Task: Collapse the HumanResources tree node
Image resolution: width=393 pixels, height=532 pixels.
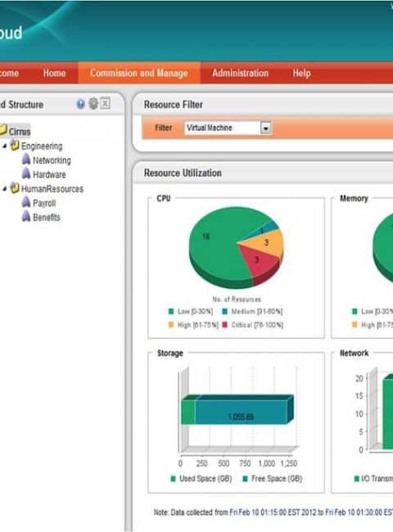Action: (x=5, y=189)
